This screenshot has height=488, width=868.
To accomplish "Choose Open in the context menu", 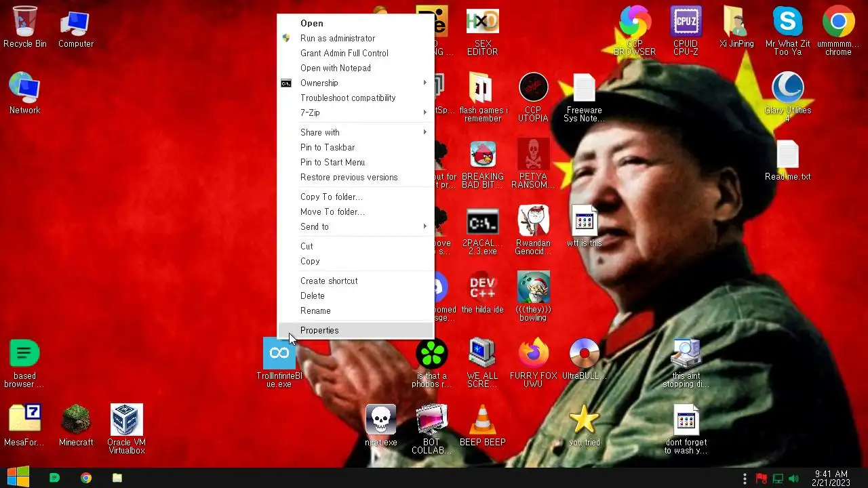I will click(x=355, y=23).
